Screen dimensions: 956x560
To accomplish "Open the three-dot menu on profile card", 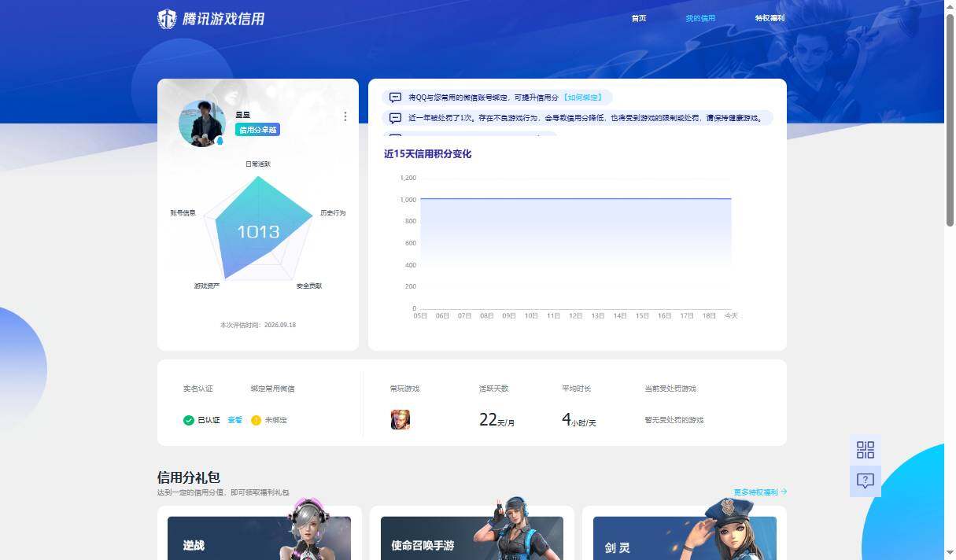I will pos(345,116).
